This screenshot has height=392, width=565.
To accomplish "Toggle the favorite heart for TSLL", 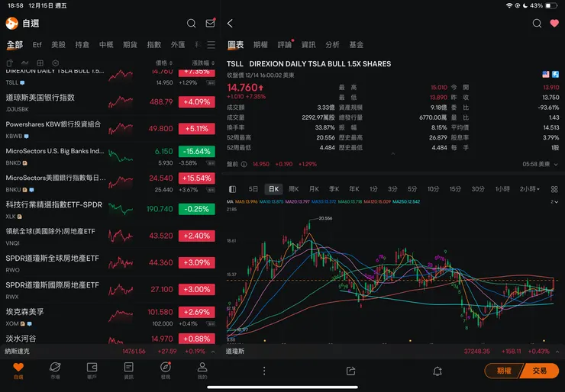I will tap(554, 24).
